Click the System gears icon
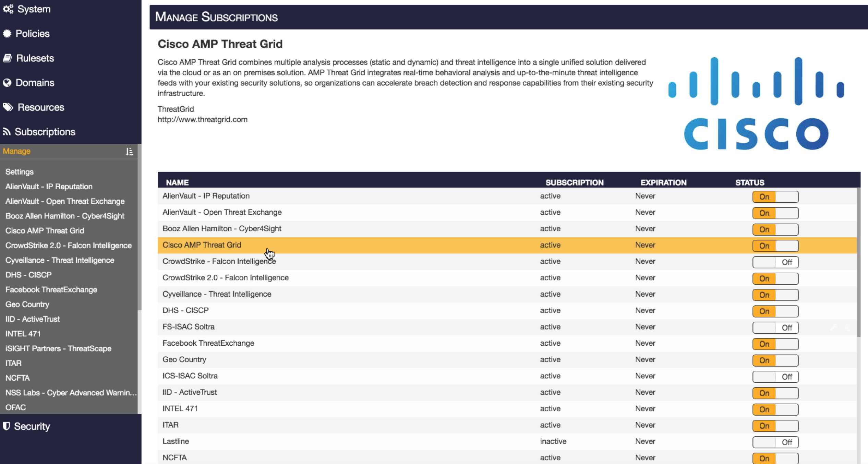 8,9
